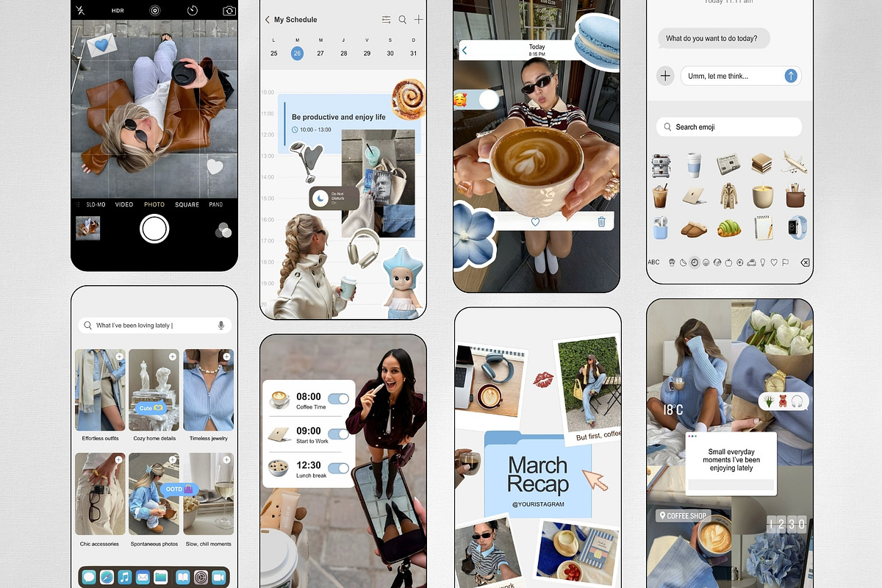Click the '@YOURISTAGRAM' handle text
The width and height of the screenshot is (882, 588).
point(538,504)
